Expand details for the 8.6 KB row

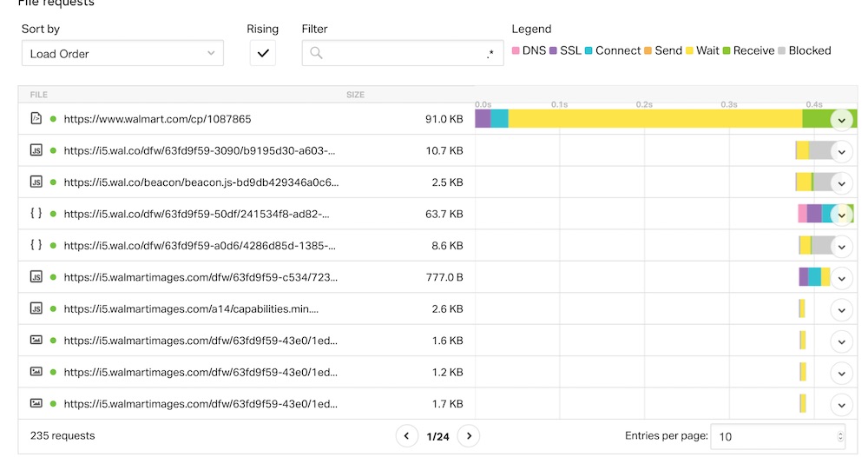click(x=841, y=247)
